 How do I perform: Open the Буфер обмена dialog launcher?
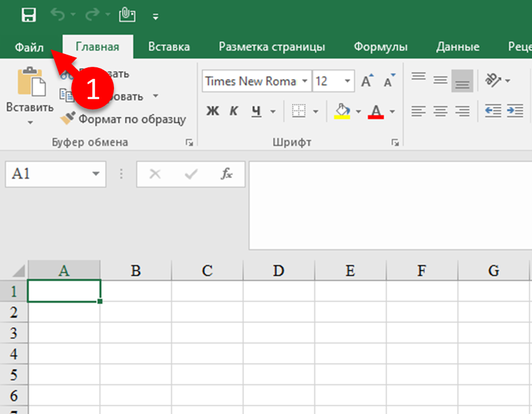click(190, 142)
